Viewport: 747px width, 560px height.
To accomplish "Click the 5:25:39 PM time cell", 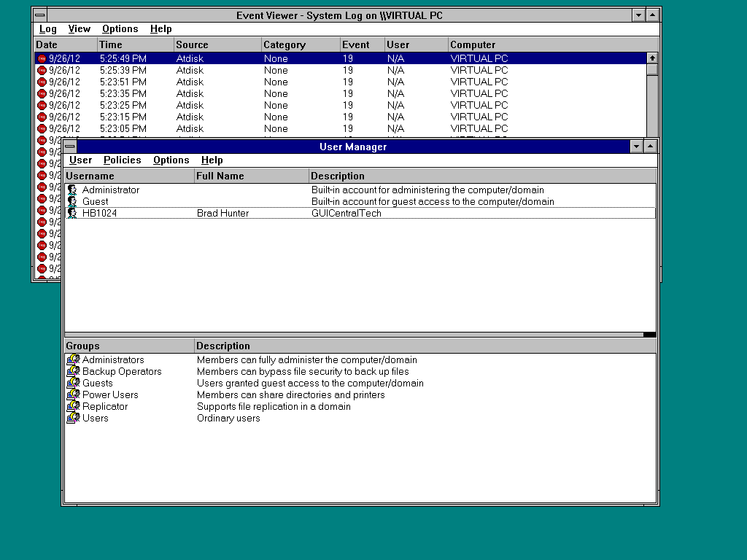I will (x=123, y=71).
